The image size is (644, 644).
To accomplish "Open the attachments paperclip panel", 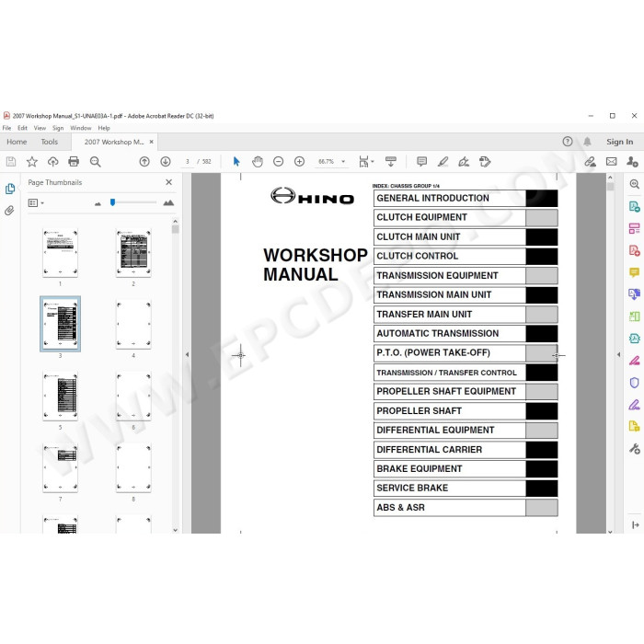I will point(9,211).
